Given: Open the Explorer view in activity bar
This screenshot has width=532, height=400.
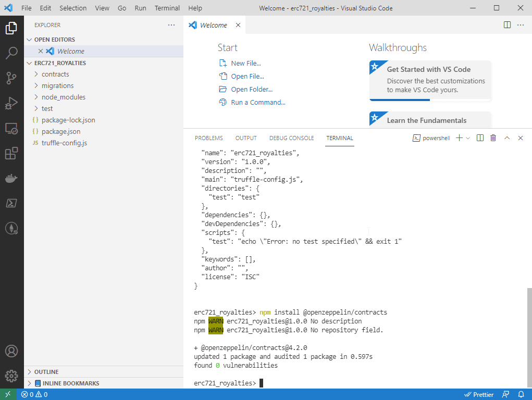Looking at the screenshot, I should coord(11,28).
